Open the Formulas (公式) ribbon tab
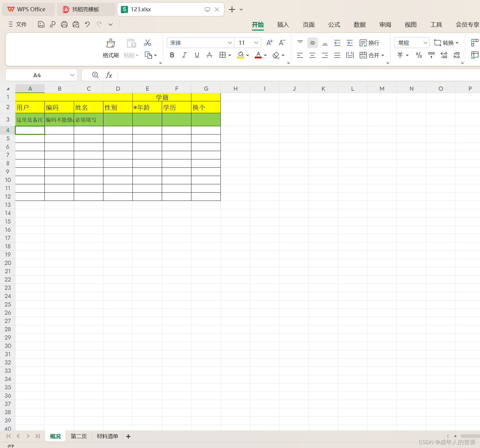This screenshot has height=448, width=480. 334,25
